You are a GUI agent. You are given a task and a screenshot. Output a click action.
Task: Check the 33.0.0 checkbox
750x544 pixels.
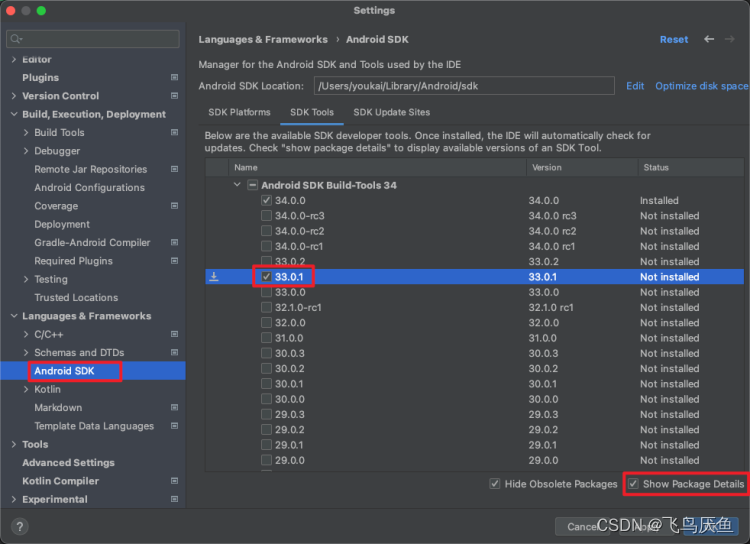[266, 292]
